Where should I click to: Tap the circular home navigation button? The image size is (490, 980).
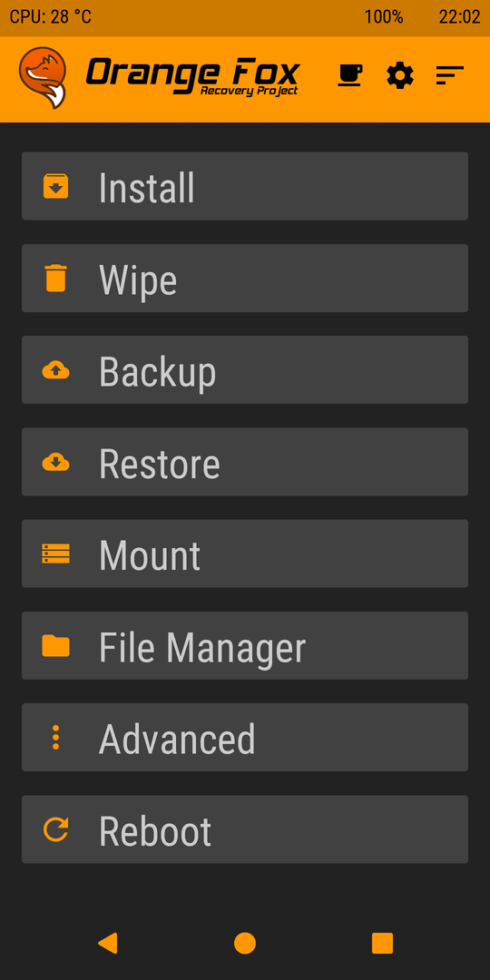tap(245, 943)
